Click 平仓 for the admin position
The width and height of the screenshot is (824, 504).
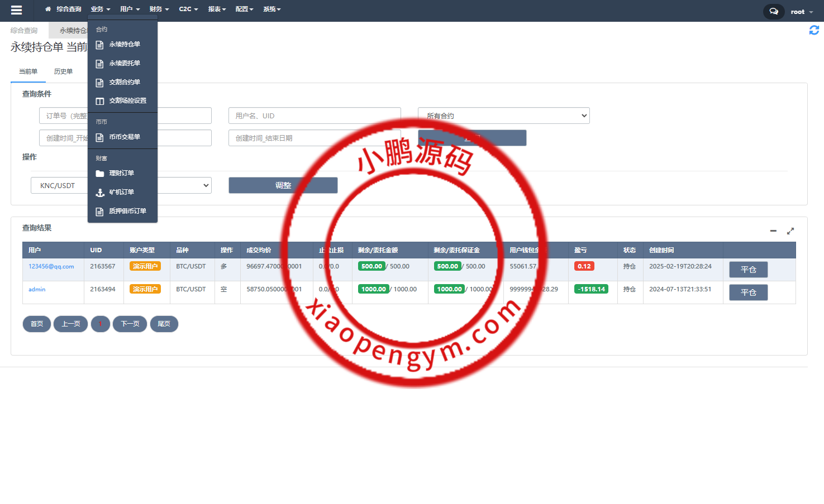tap(748, 292)
